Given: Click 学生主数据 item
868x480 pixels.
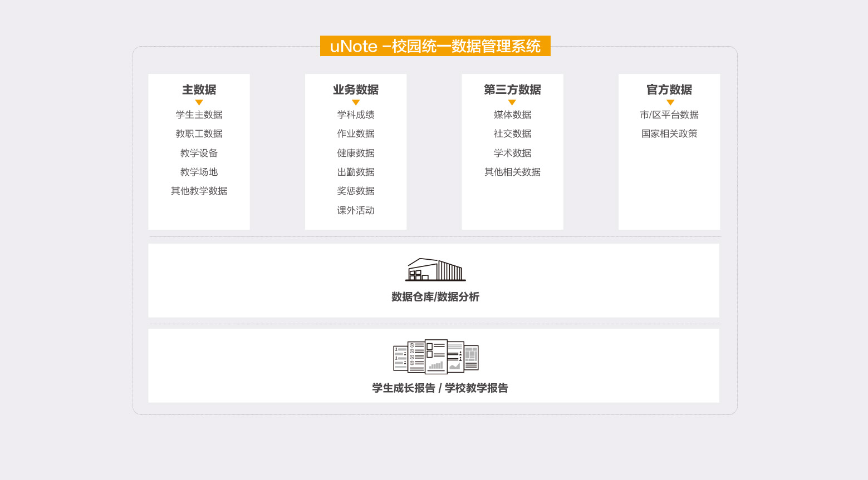Looking at the screenshot, I should (x=199, y=115).
